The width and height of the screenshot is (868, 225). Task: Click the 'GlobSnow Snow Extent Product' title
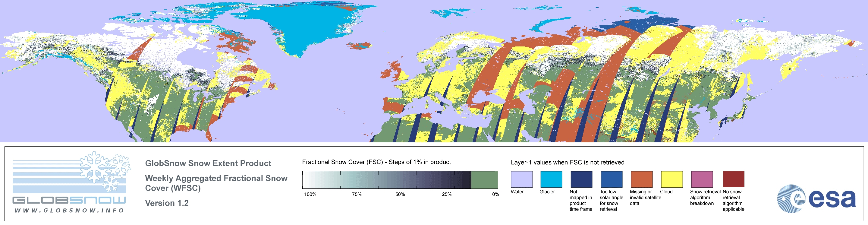[x=208, y=163]
